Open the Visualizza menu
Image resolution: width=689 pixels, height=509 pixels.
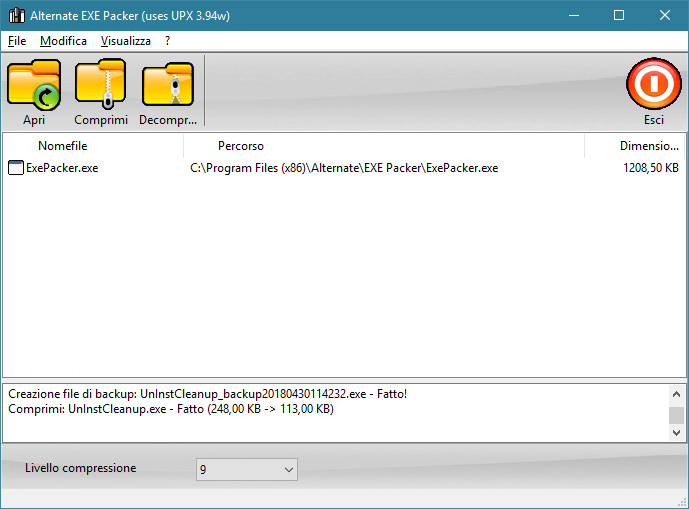(125, 41)
